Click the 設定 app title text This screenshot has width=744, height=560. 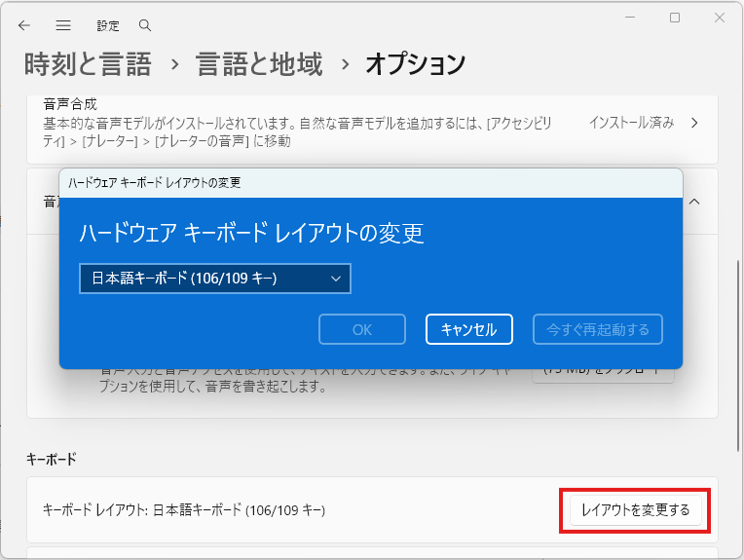click(108, 25)
